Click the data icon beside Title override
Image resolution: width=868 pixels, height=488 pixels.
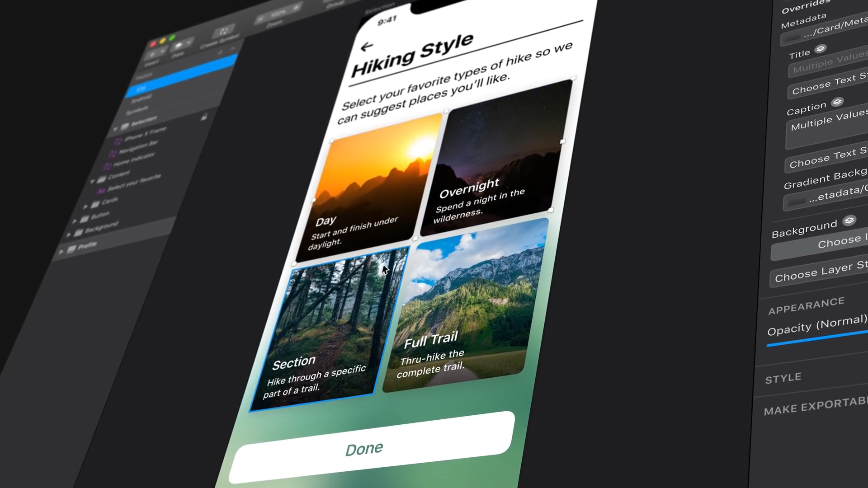[821, 49]
